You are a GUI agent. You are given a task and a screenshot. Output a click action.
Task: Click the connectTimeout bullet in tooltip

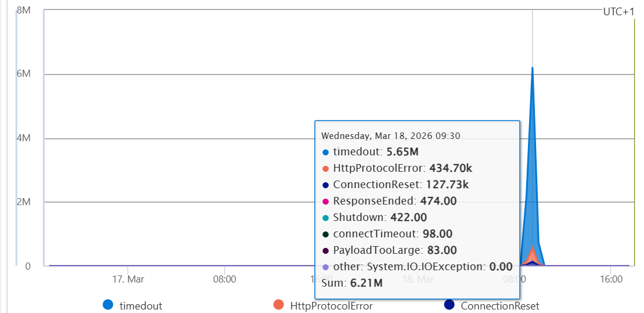[326, 234]
